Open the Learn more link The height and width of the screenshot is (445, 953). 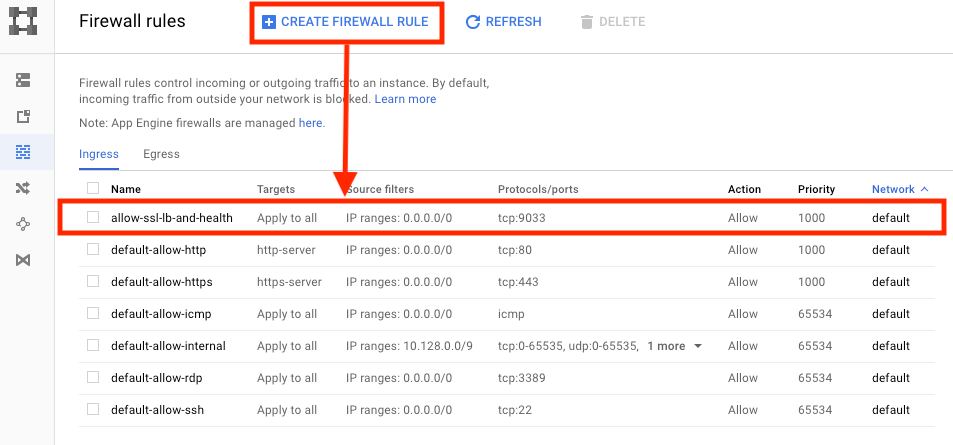pos(405,99)
